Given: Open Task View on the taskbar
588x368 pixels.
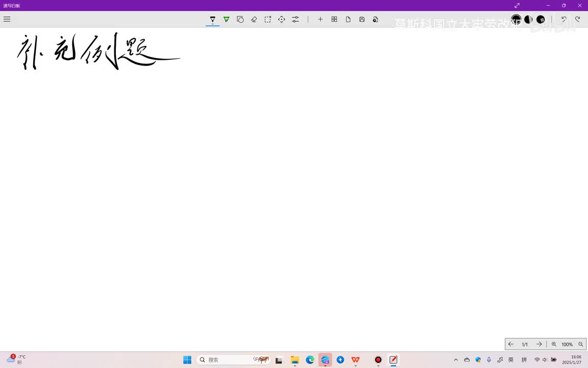Looking at the screenshot, I should pyautogui.click(x=279, y=360).
